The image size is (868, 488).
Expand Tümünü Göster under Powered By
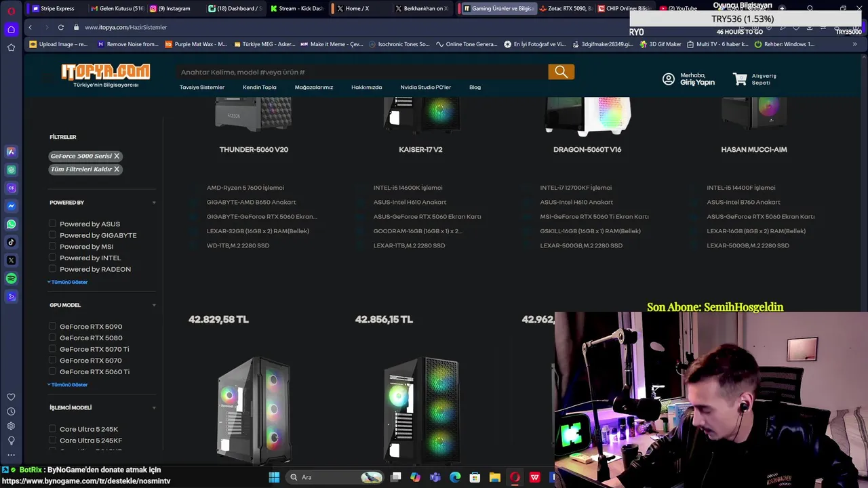(x=68, y=282)
